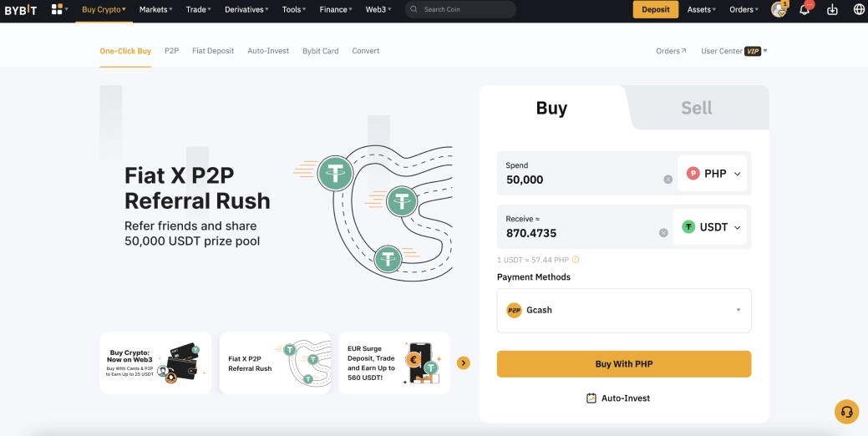The image size is (868, 436).
Task: Click the Buy With PHP button
Action: 624,364
